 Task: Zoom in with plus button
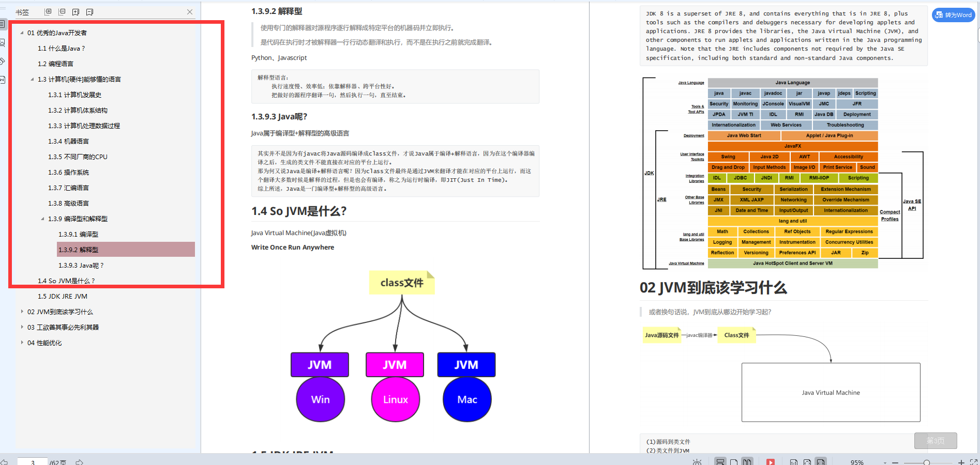point(961,462)
